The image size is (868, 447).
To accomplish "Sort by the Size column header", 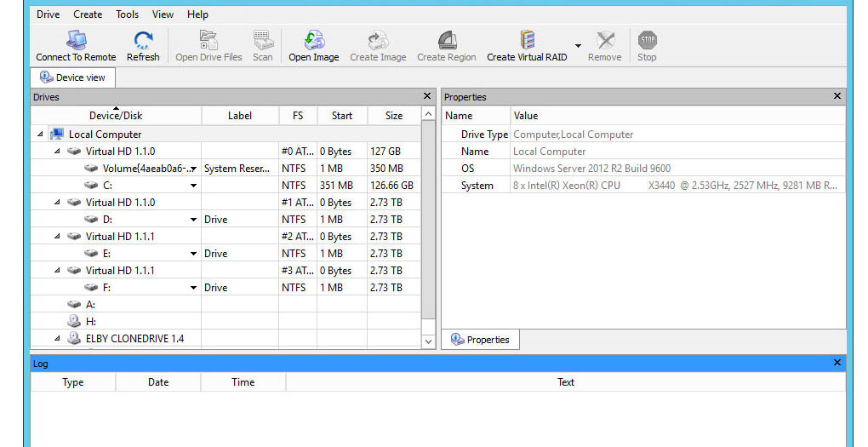I will 394,116.
